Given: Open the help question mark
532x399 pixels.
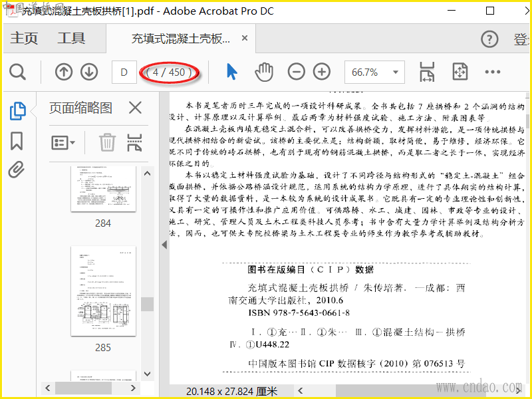Looking at the screenshot, I should [489, 39].
